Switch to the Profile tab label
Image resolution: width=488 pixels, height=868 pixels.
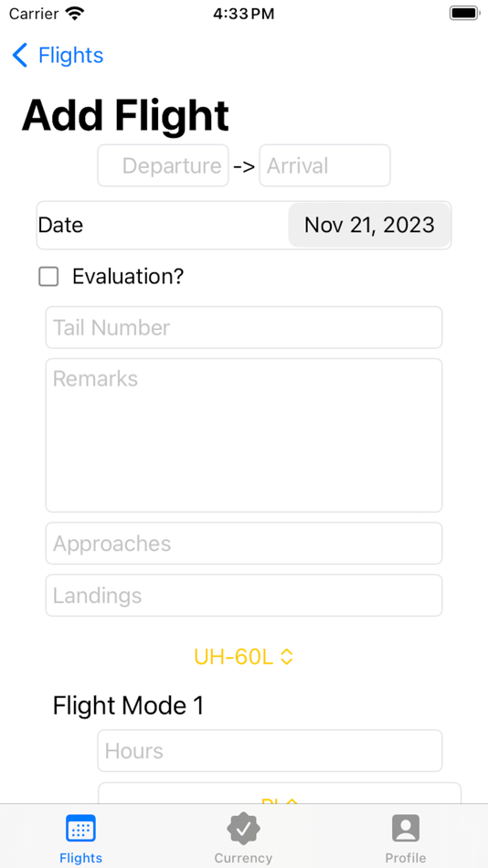coord(406,858)
